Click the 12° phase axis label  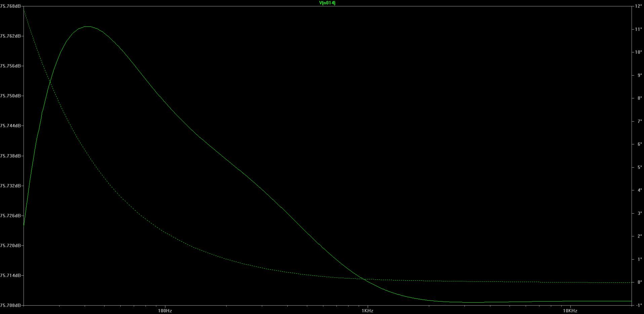pyautogui.click(x=638, y=6)
